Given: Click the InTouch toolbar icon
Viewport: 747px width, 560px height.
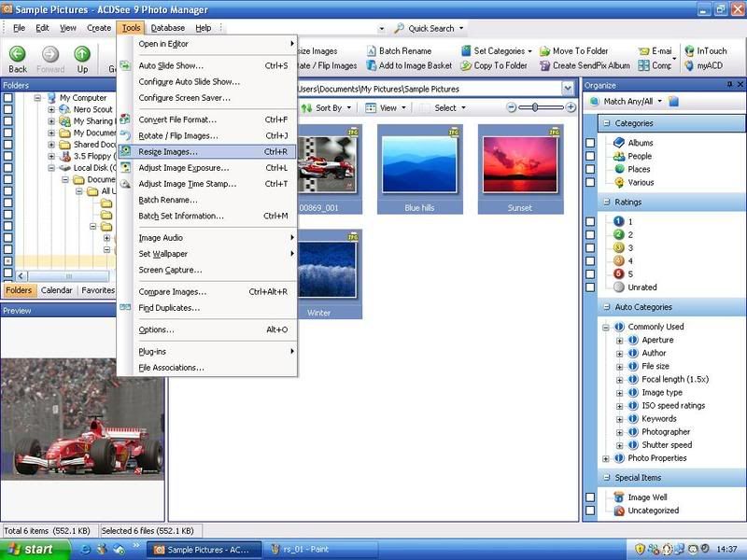Looking at the screenshot, I should (689, 51).
